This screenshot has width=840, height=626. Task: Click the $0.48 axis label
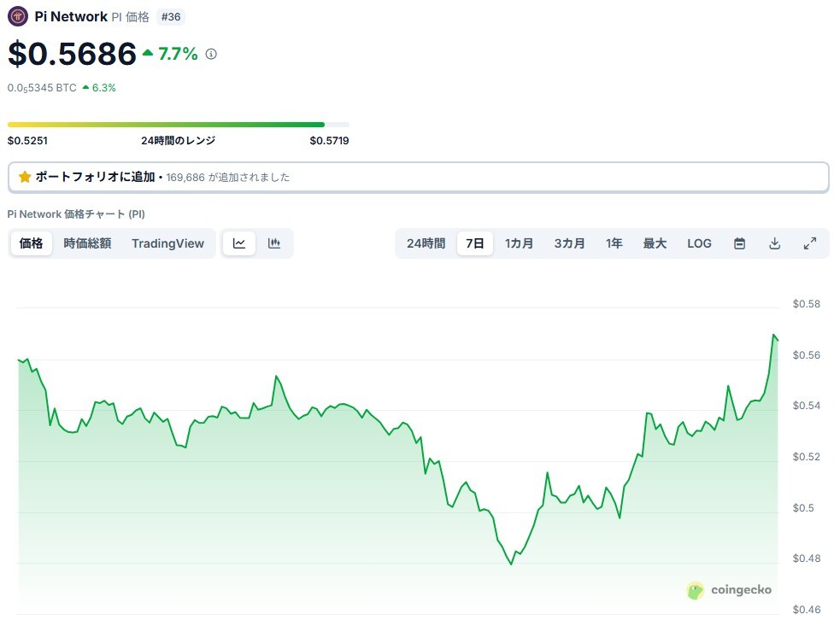click(x=807, y=559)
